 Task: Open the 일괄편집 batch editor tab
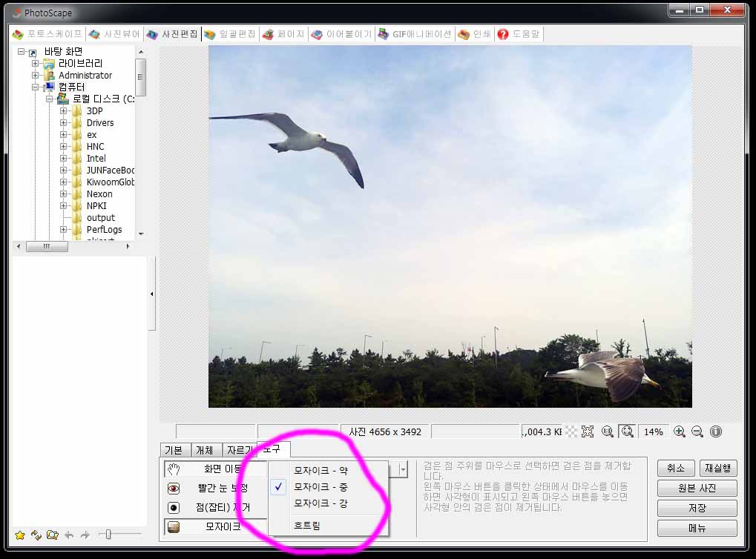click(x=229, y=34)
